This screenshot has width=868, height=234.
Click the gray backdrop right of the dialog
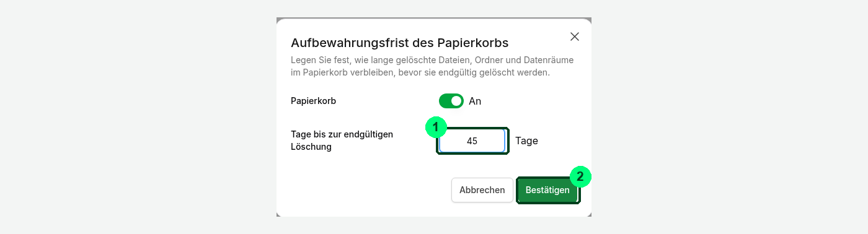[730, 118]
